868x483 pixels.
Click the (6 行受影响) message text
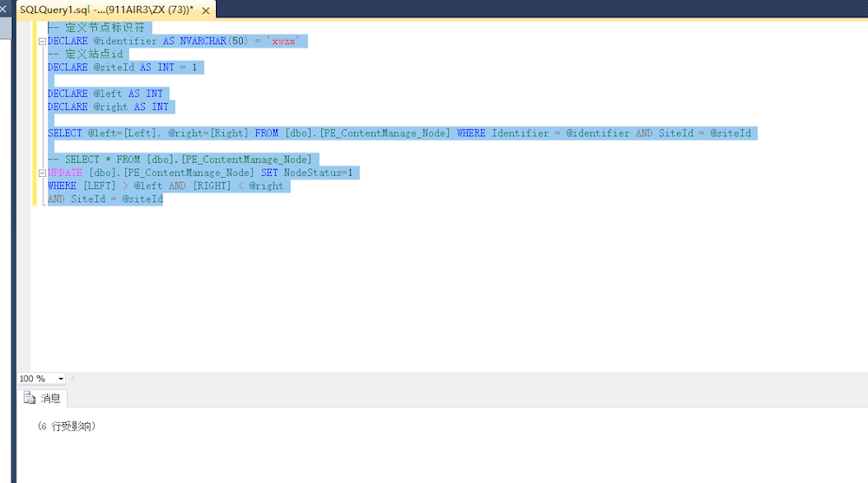click(66, 427)
